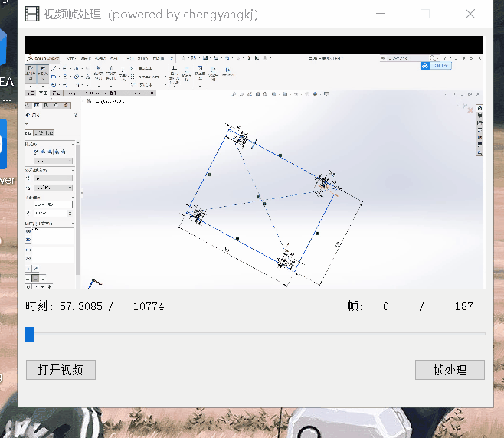This screenshot has height=438, width=504.
Task: Minimize the 视频帧处理 window
Action: (x=381, y=14)
